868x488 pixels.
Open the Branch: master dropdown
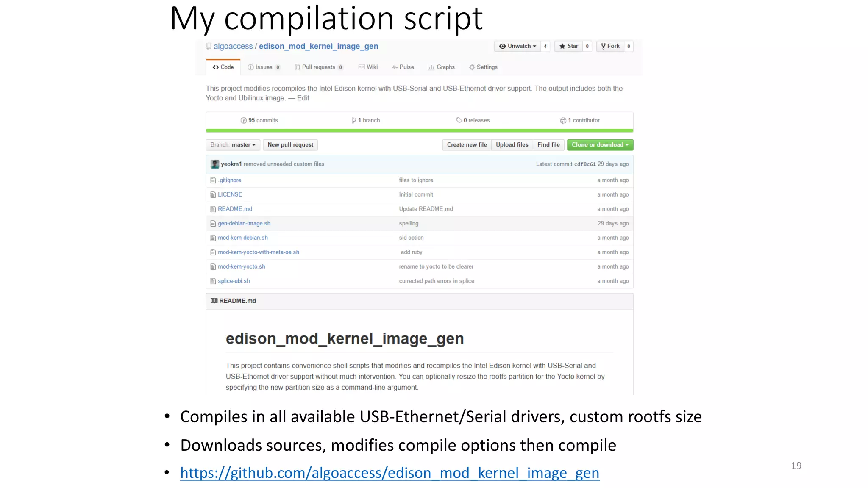click(233, 145)
